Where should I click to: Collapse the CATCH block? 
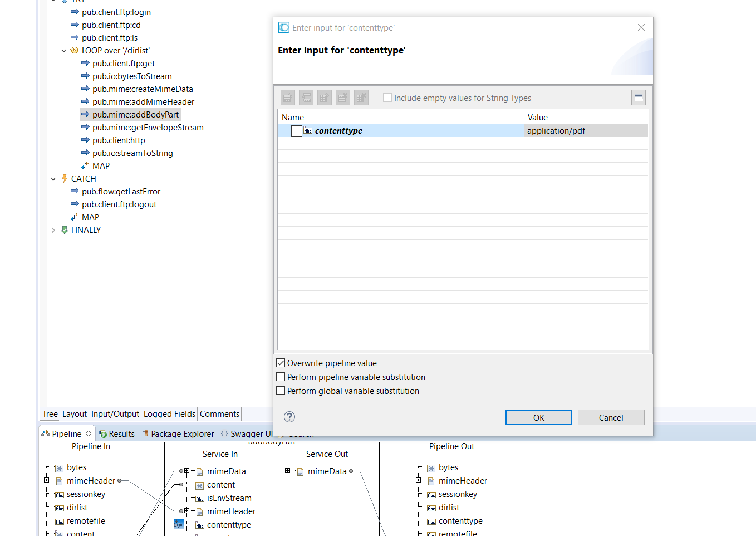[53, 179]
